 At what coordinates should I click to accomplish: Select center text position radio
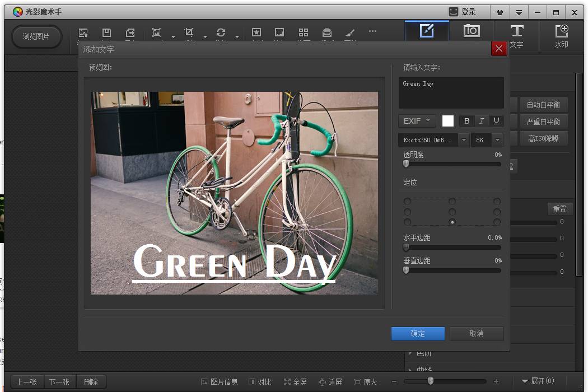pyautogui.click(x=452, y=212)
